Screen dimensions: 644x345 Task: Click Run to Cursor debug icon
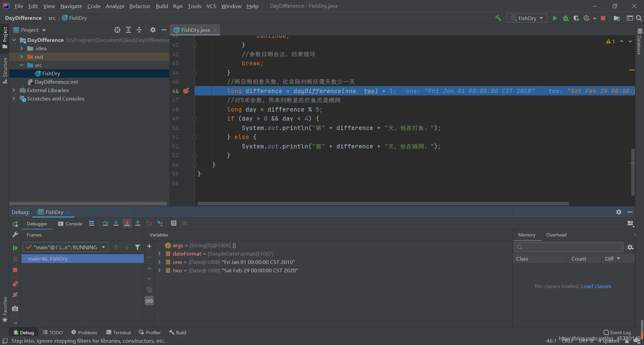point(160,223)
